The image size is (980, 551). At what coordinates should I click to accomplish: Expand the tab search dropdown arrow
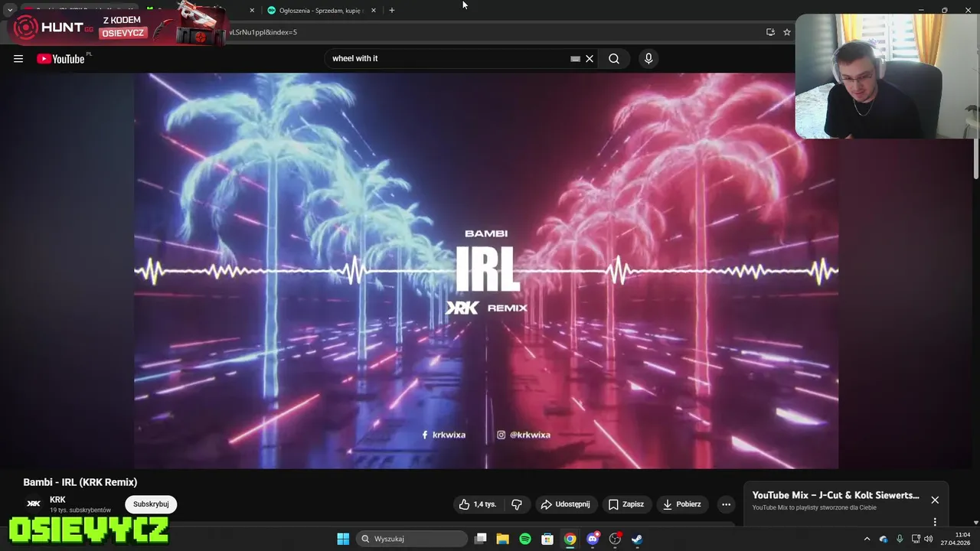point(9,10)
